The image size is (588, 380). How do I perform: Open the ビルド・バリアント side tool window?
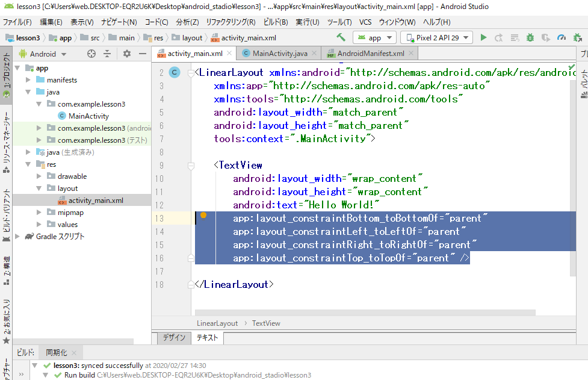(7, 215)
